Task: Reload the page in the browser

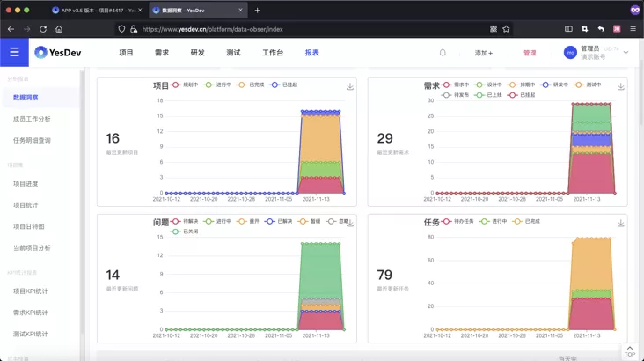Action: coord(43,29)
